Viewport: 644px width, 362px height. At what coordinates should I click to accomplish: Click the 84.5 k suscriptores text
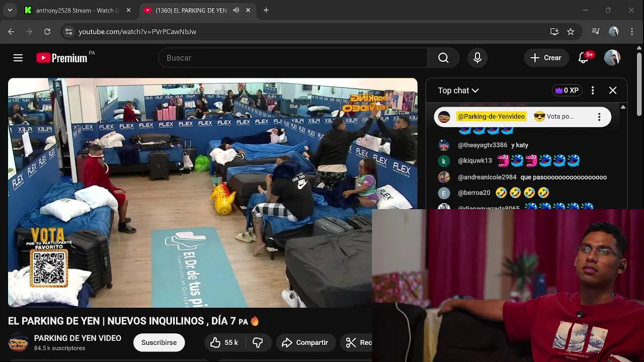pyautogui.click(x=59, y=348)
